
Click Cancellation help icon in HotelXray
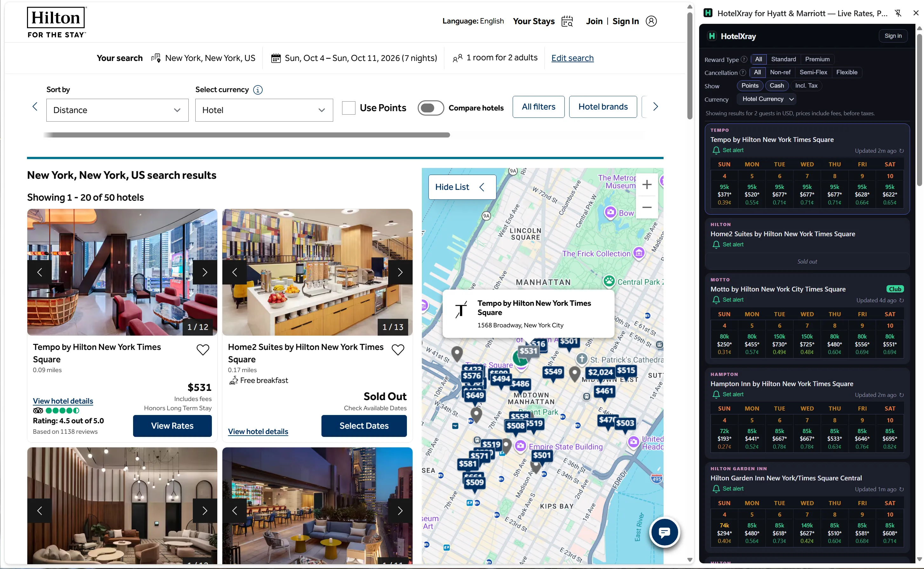point(742,73)
